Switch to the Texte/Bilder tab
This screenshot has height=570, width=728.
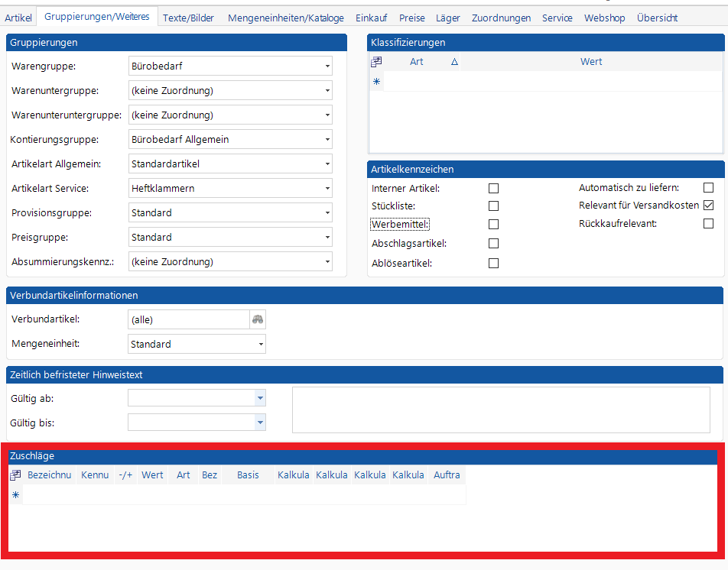pyautogui.click(x=188, y=18)
